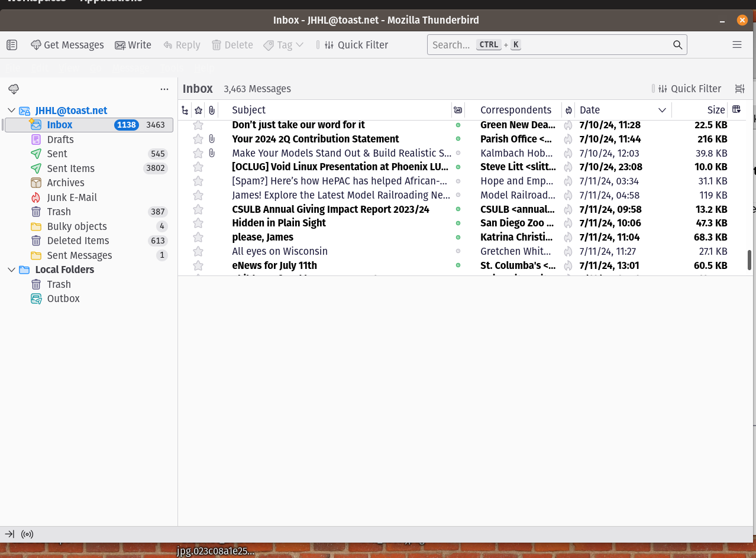Open message list display options icon
The width and height of the screenshot is (756, 558).
[739, 89]
